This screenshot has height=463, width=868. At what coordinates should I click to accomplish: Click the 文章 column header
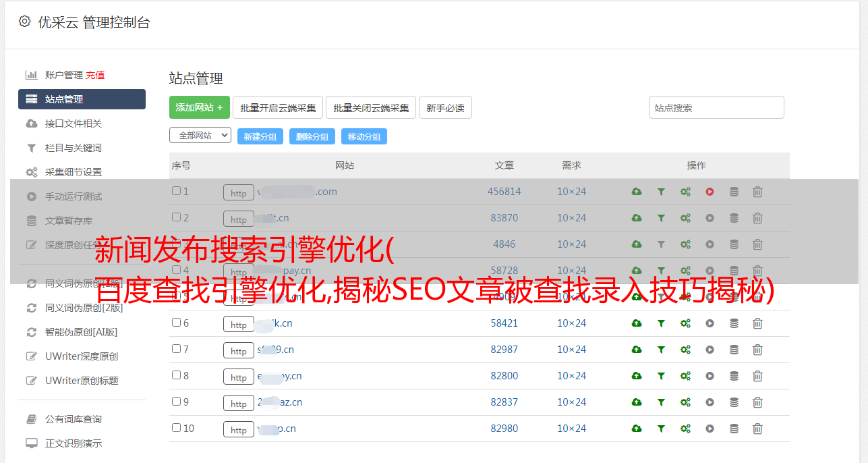pos(504,165)
